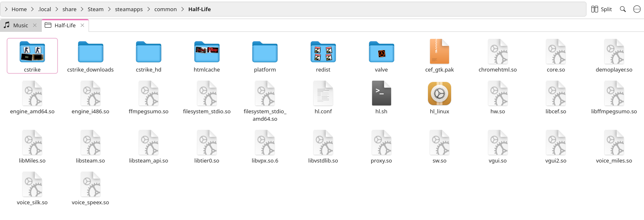Select the cstrike_hd folder
Image resolution: width=644 pixels, height=220 pixels.
pyautogui.click(x=149, y=52)
